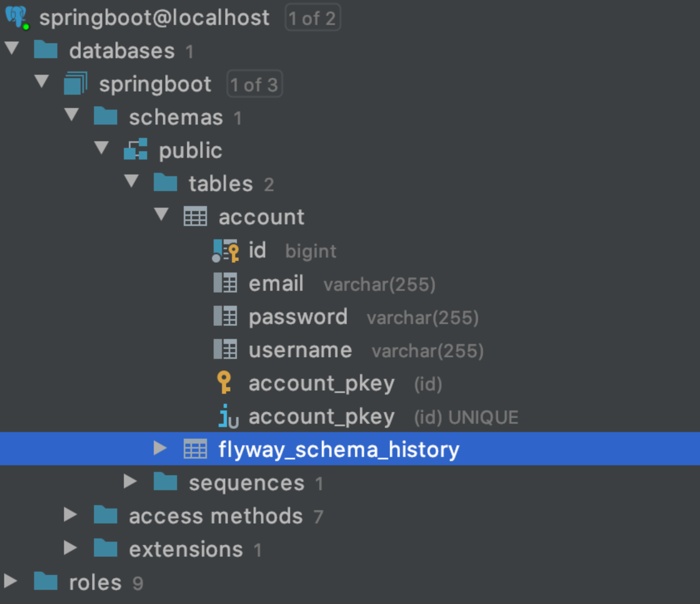Collapse the tables node

click(x=132, y=181)
